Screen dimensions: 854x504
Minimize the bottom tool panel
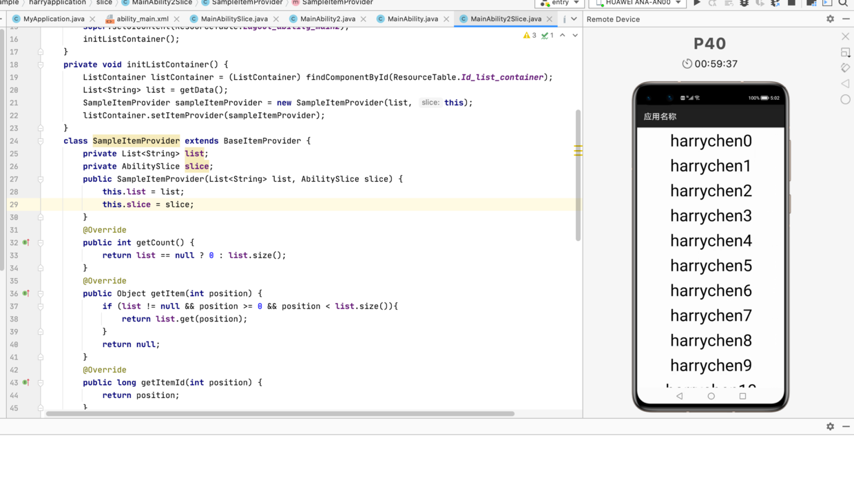(x=846, y=426)
